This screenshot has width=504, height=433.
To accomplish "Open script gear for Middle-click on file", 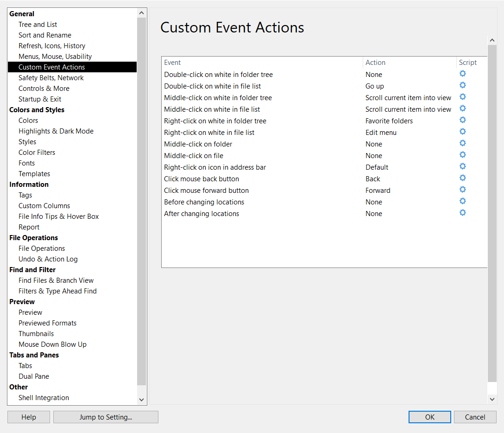I will (x=462, y=155).
